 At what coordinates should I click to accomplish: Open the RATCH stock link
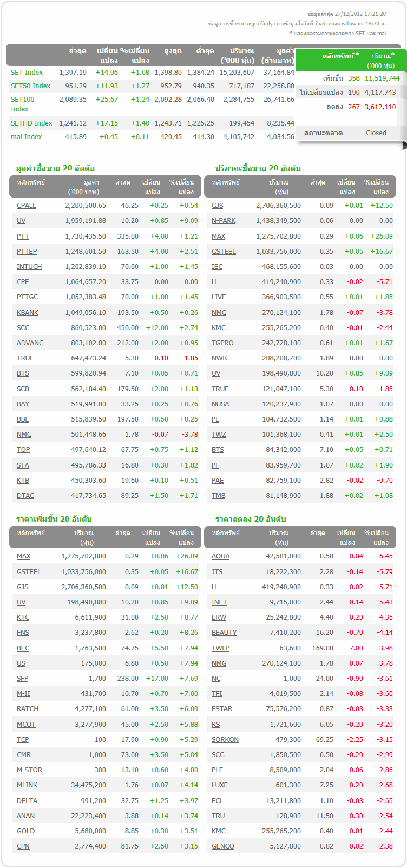point(28,709)
